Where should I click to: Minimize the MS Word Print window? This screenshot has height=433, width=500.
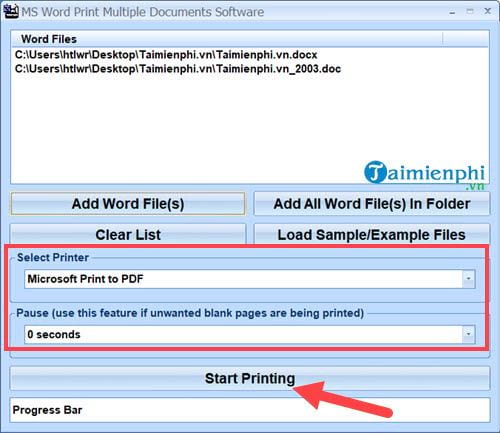click(x=452, y=12)
